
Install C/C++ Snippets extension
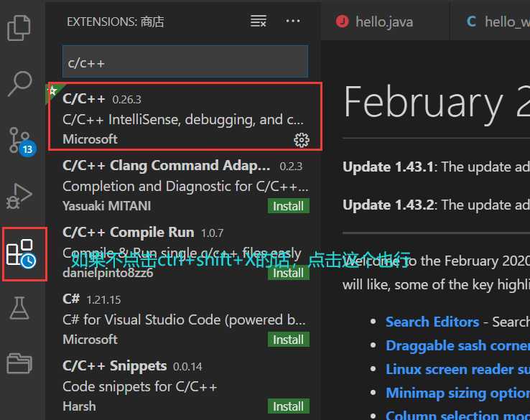pos(288,406)
